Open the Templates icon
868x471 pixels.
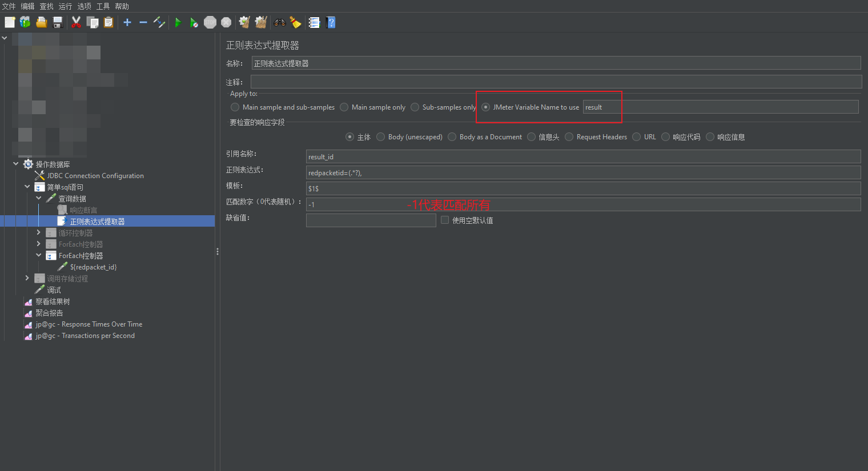click(x=25, y=22)
